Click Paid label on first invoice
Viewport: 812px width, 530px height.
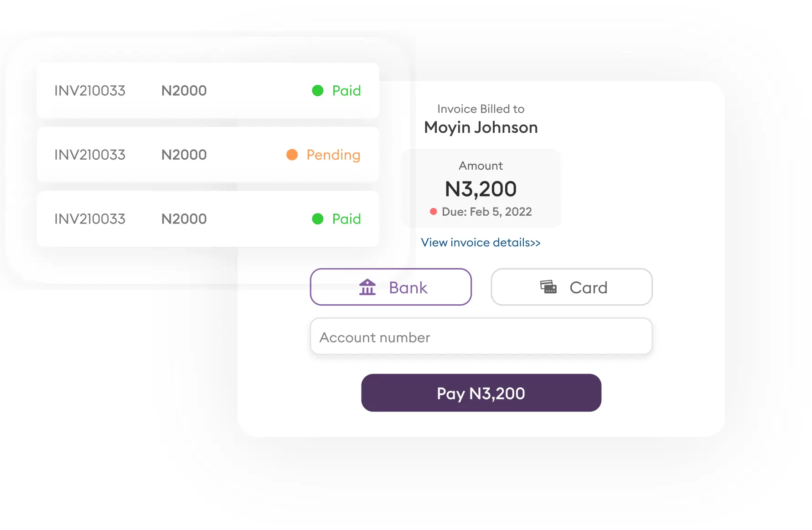(x=347, y=91)
